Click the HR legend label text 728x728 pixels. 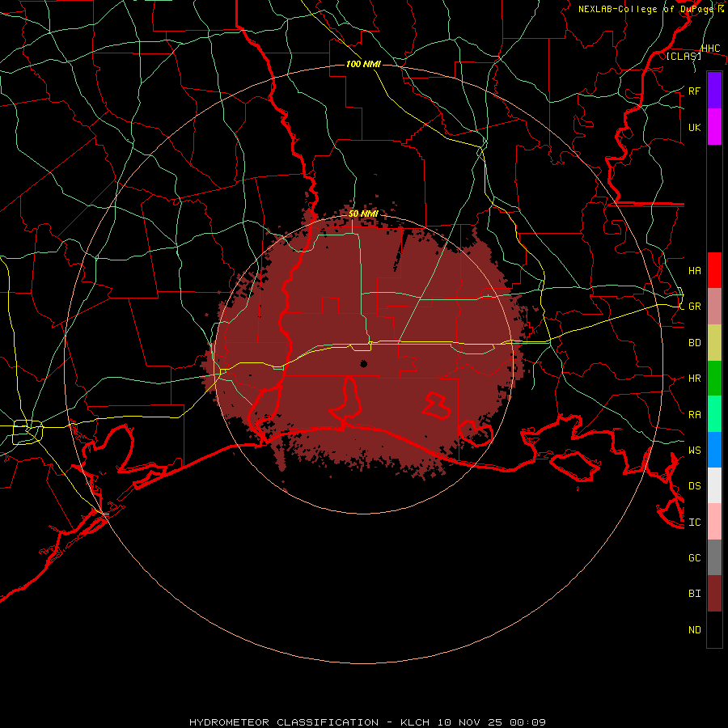coord(695,379)
